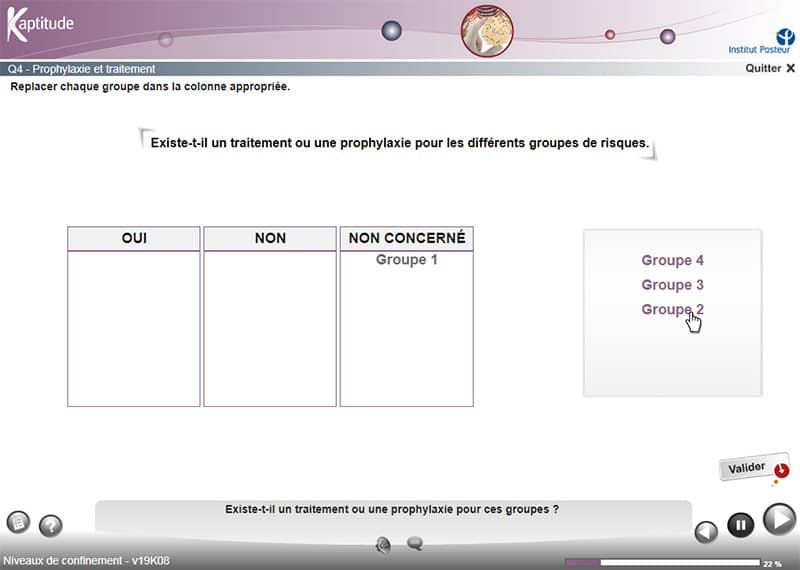Click the audio speaker icon
The width and height of the screenshot is (800, 570).
pyautogui.click(x=383, y=544)
